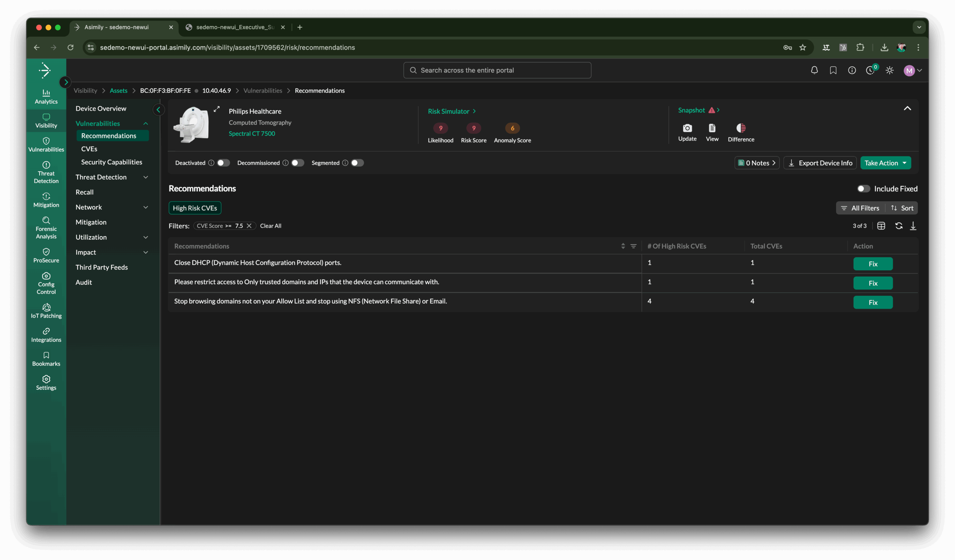Open Audit menu item

[x=84, y=282]
